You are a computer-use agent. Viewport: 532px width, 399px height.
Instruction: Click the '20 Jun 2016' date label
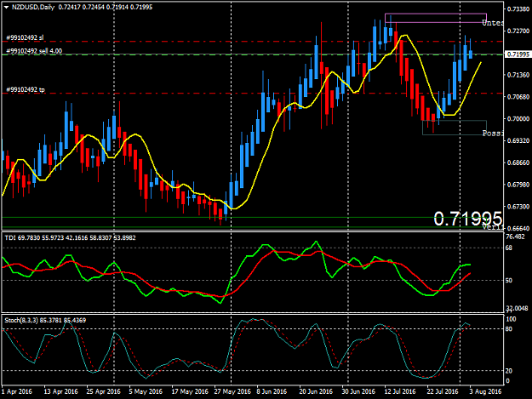pos(316,391)
